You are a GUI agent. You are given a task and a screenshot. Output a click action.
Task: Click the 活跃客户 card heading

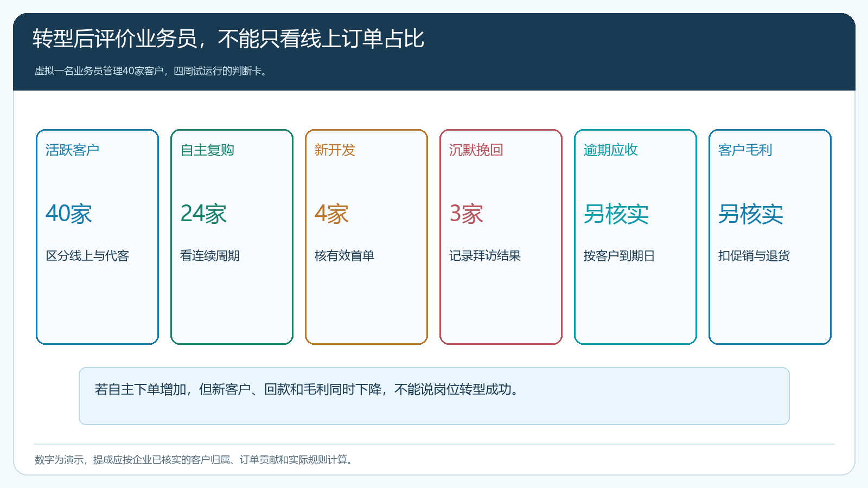point(73,150)
